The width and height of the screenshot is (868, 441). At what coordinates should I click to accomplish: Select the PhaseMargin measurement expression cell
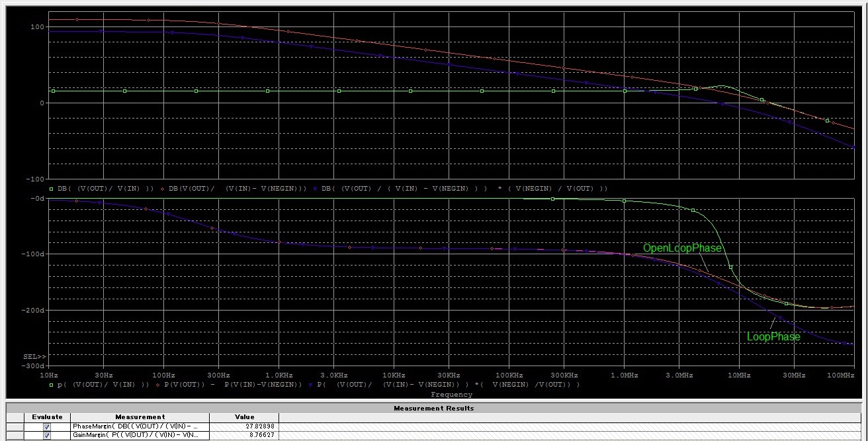[140, 427]
